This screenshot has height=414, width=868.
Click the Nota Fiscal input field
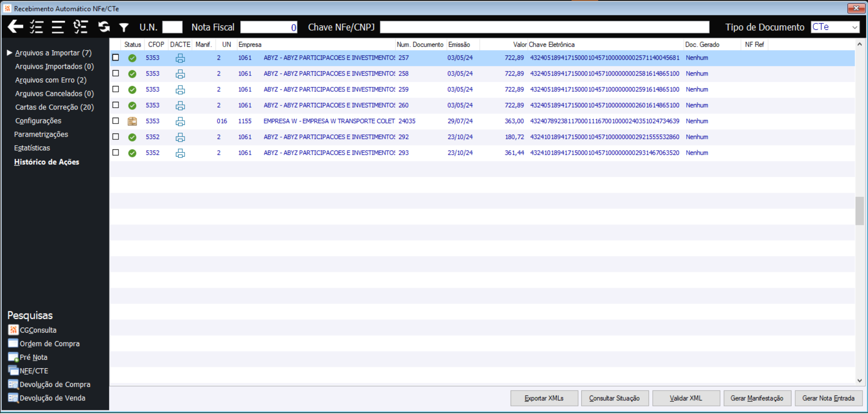click(269, 27)
